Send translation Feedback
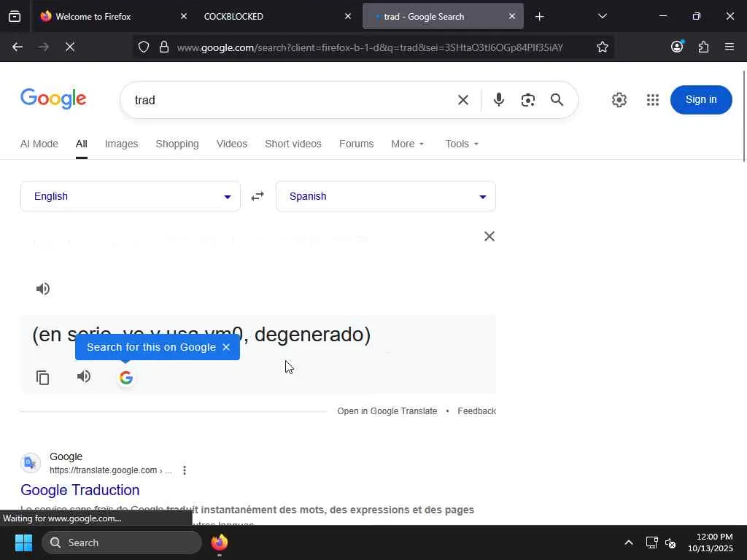Image resolution: width=747 pixels, height=560 pixels. point(477,411)
